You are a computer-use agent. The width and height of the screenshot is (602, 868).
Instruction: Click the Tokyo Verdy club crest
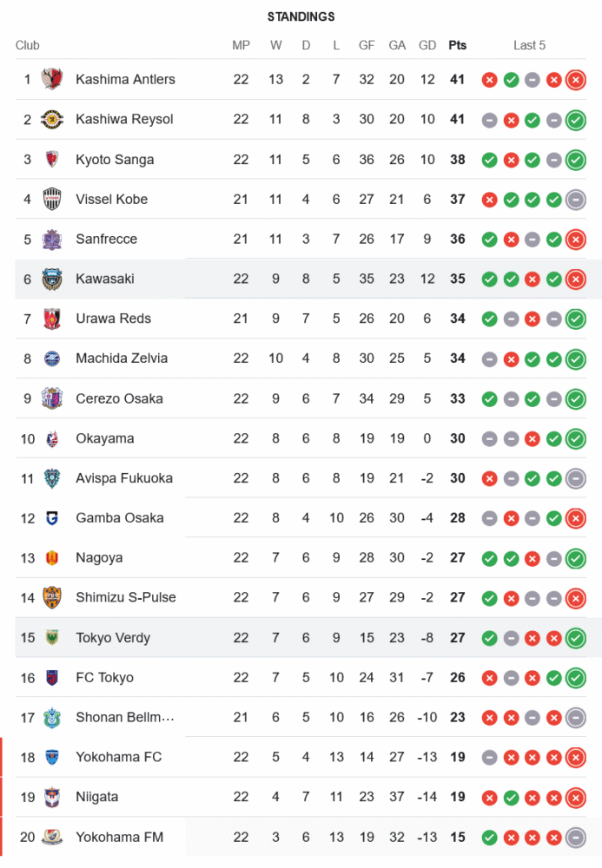(52, 638)
